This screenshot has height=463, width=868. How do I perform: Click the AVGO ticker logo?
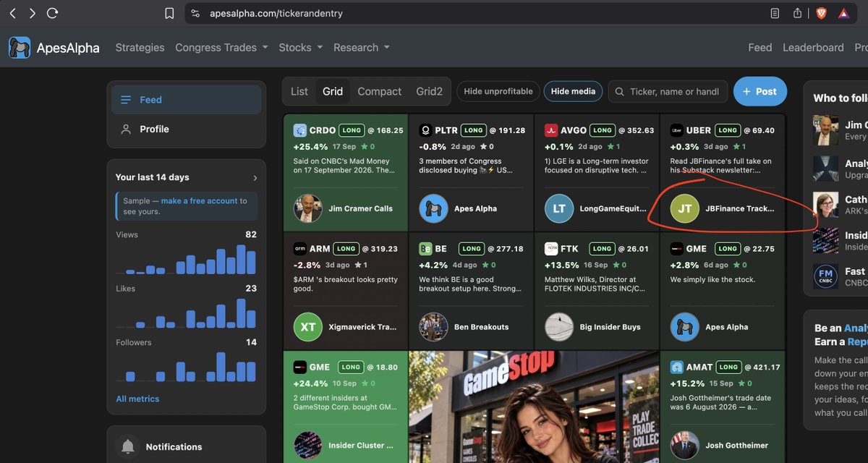551,130
